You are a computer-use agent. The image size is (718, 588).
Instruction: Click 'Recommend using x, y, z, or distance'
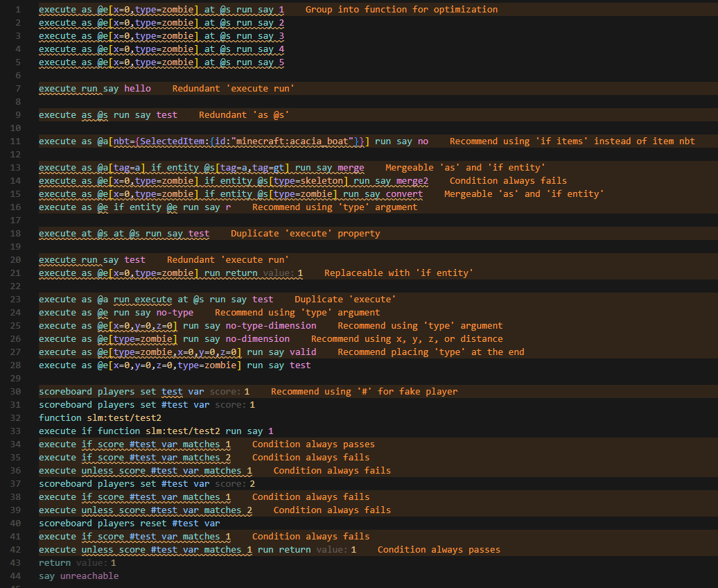pyautogui.click(x=407, y=339)
